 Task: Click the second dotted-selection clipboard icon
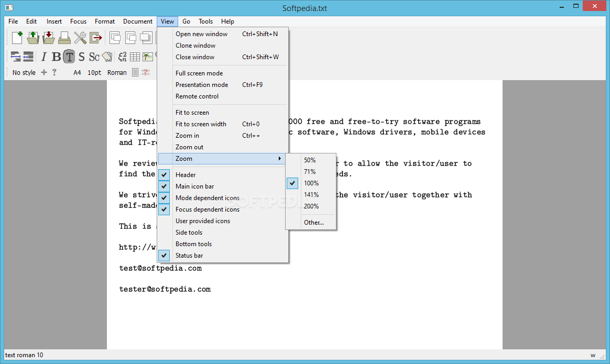pyautogui.click(x=130, y=37)
